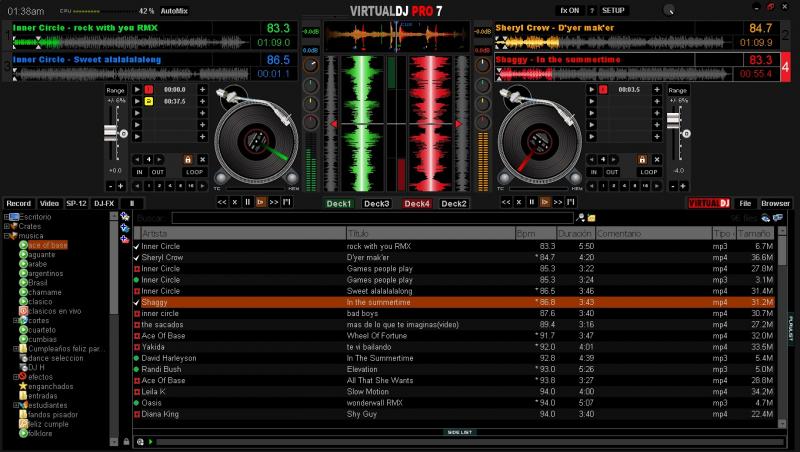The image size is (800, 452).
Task: Expand the estudiantes folder
Action: point(16,405)
